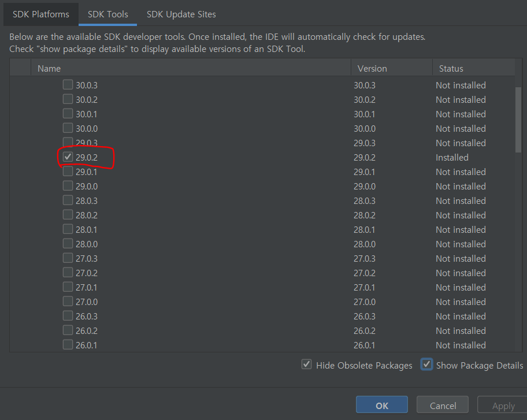Sort by the Version column header

(x=392, y=69)
